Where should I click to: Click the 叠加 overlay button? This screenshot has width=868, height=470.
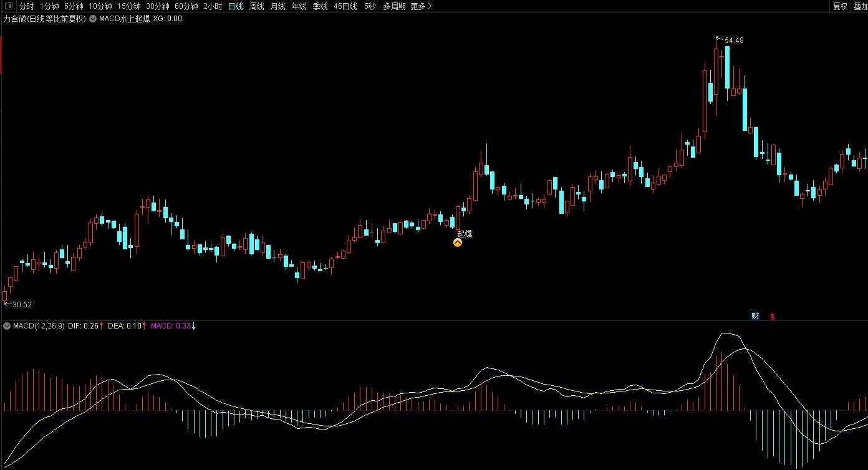tap(861, 6)
